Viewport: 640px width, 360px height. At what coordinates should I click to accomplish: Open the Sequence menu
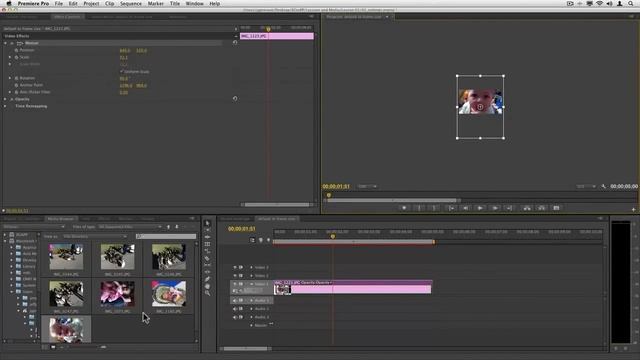click(x=131, y=3)
